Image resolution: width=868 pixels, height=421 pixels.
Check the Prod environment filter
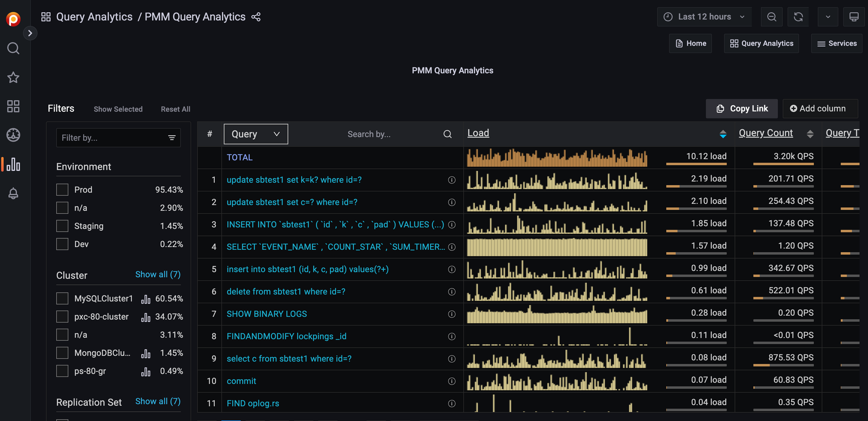[62, 189]
